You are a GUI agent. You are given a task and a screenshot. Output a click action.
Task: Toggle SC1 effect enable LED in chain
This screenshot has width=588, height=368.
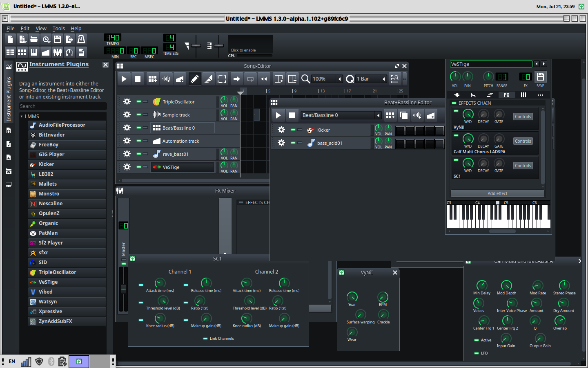click(456, 159)
